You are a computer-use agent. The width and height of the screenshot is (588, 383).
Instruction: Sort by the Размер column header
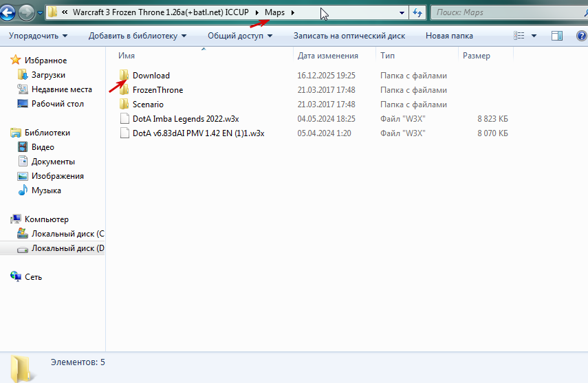[x=477, y=56]
